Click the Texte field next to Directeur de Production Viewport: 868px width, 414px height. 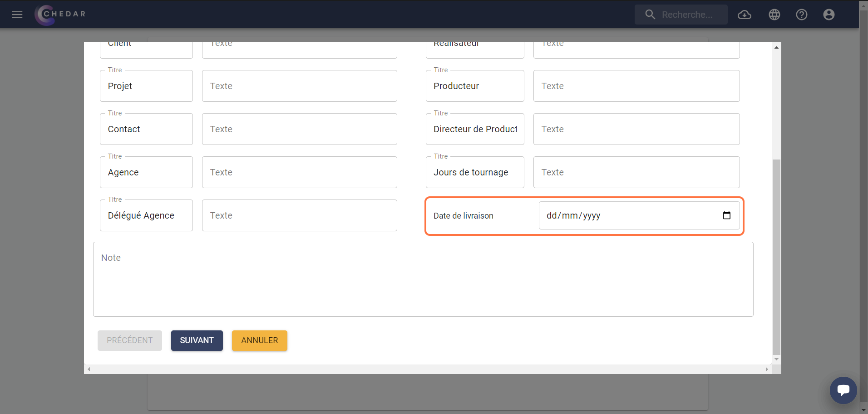(x=636, y=129)
